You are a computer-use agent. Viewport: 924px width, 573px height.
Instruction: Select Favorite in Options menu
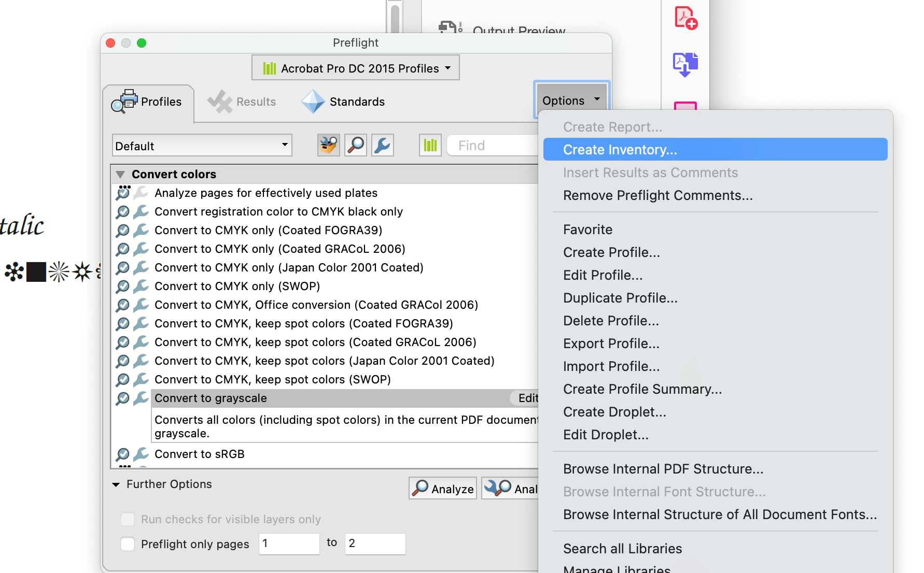tap(715, 230)
